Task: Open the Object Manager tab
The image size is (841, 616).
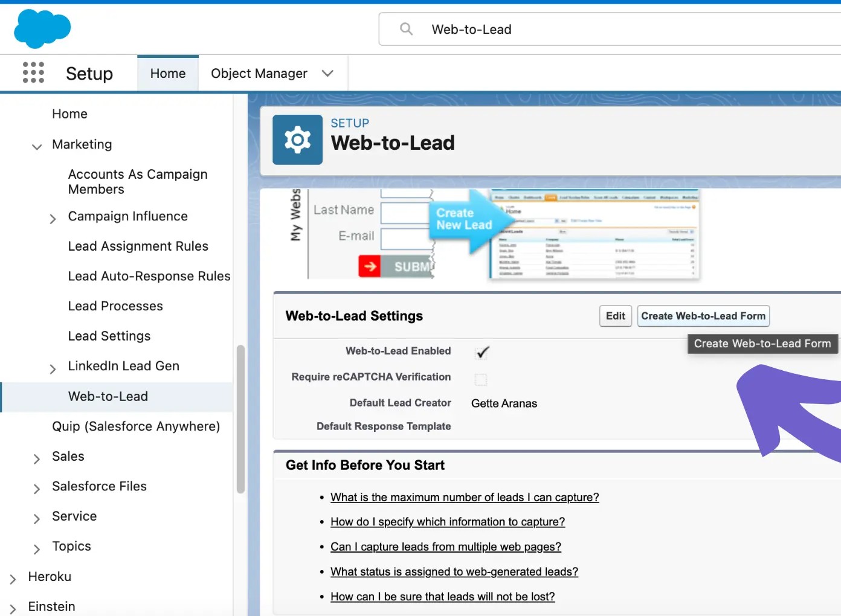Action: tap(259, 74)
